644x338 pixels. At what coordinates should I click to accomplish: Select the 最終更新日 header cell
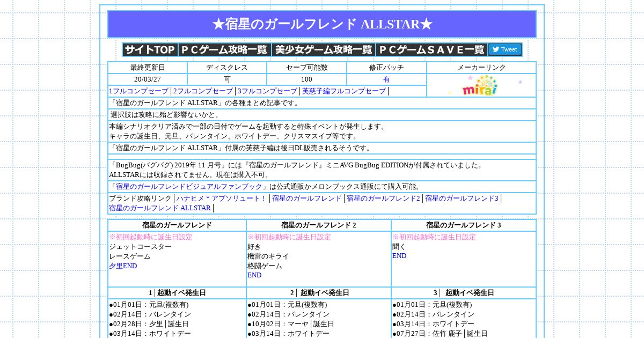pos(148,68)
